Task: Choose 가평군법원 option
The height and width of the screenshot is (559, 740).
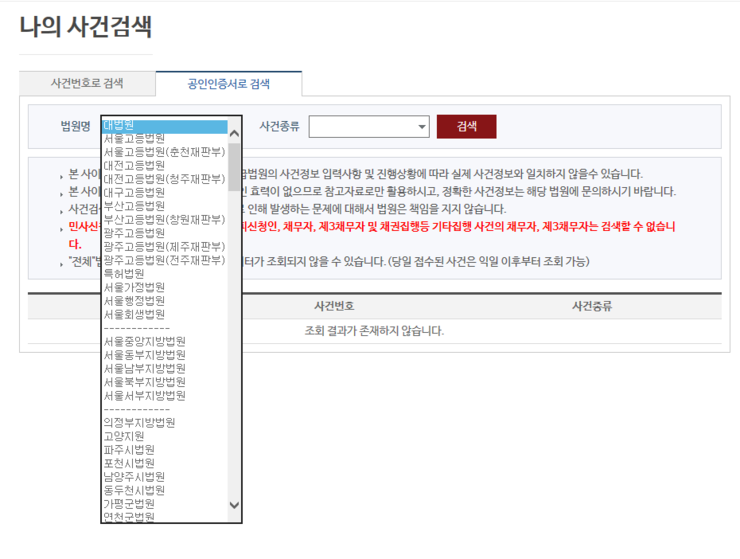Action: click(x=165, y=504)
